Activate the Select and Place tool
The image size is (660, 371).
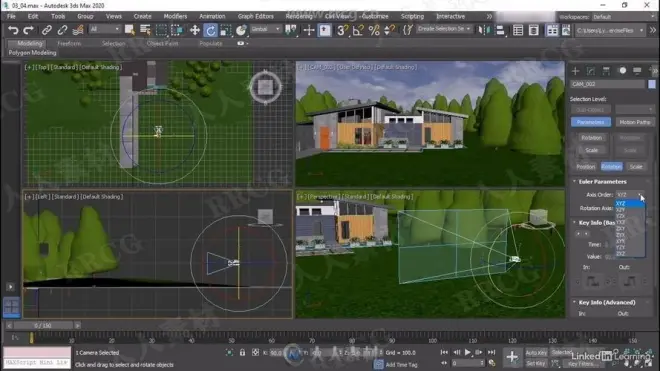[241, 30]
